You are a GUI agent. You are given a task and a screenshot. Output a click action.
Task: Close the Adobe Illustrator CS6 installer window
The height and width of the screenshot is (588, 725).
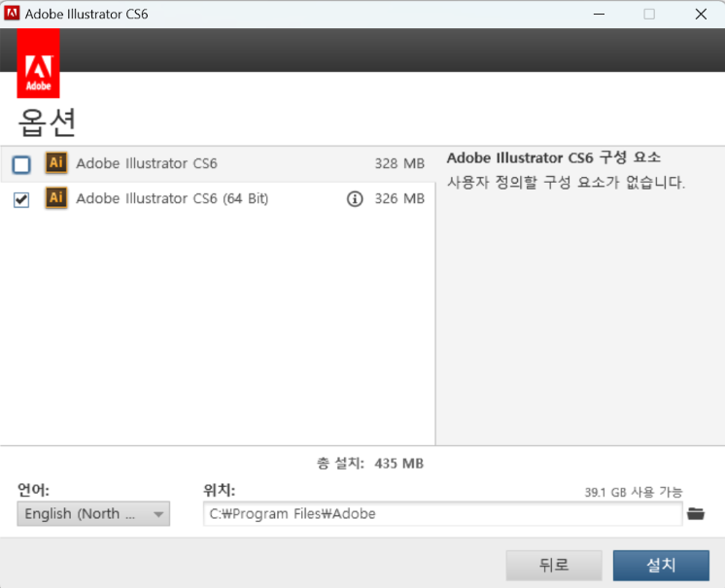[701, 14]
